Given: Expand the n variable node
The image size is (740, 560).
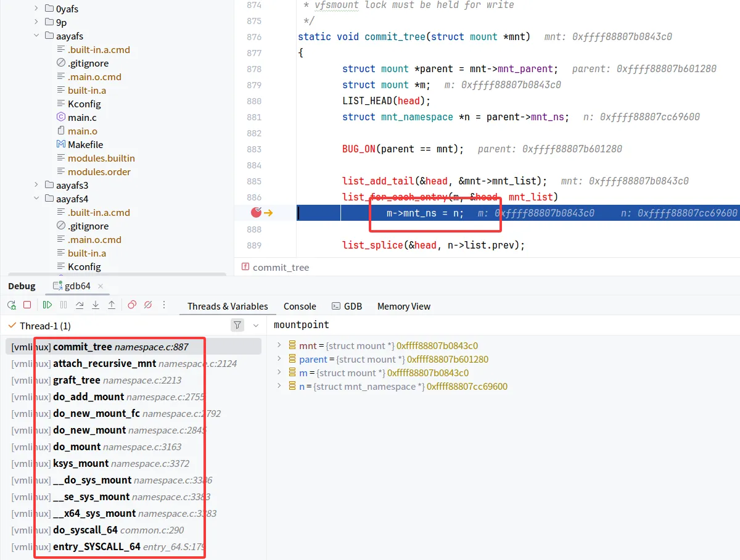Looking at the screenshot, I should point(279,386).
